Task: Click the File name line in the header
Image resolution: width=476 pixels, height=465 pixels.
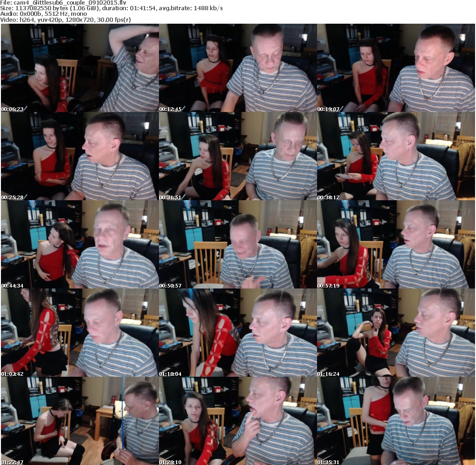Action: [63, 3]
